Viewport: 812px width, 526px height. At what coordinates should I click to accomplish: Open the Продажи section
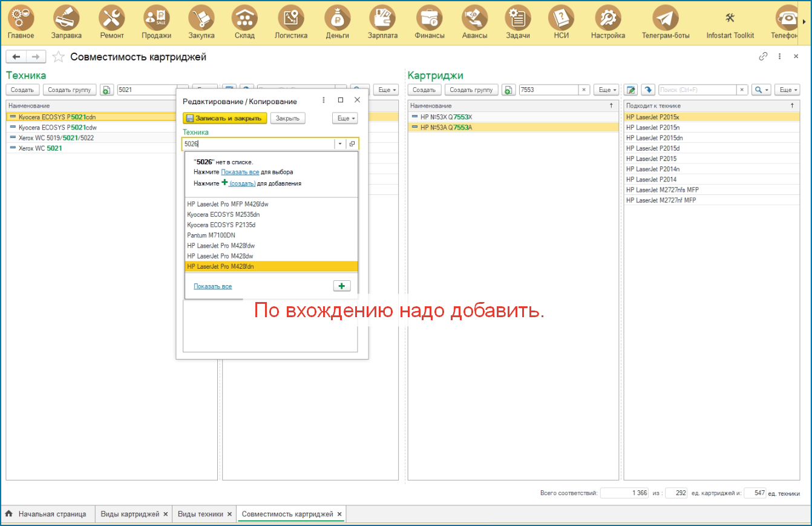(157, 22)
